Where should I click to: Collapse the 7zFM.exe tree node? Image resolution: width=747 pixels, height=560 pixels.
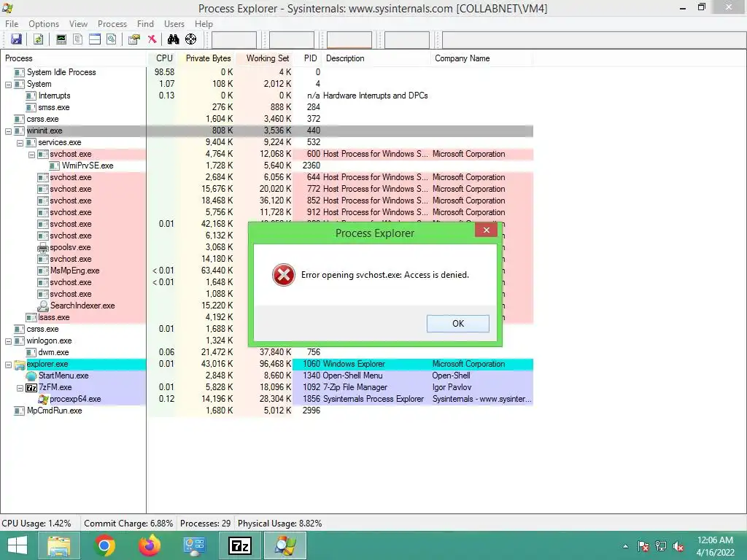[20, 388]
